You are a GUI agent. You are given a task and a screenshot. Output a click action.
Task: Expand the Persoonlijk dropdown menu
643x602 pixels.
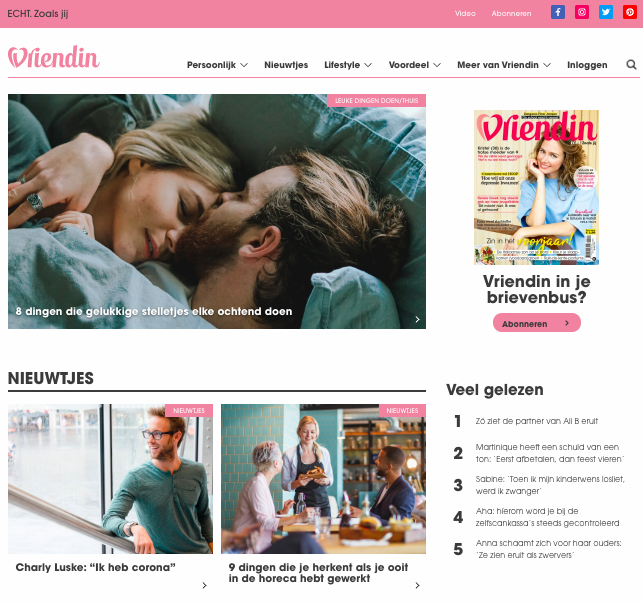coord(217,65)
